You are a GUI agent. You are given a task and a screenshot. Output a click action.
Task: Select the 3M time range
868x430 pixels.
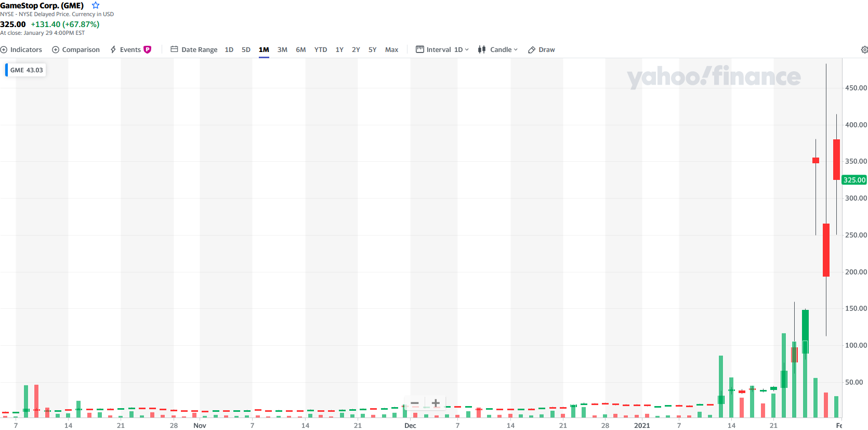point(282,50)
